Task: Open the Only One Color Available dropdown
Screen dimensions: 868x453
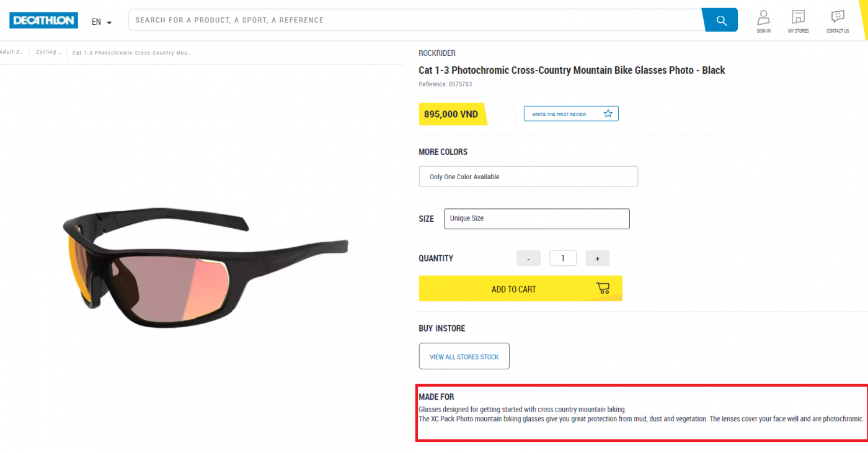Action: (x=528, y=177)
